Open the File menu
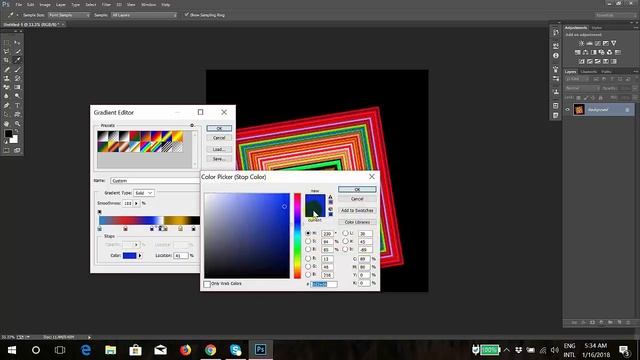 (18, 4)
